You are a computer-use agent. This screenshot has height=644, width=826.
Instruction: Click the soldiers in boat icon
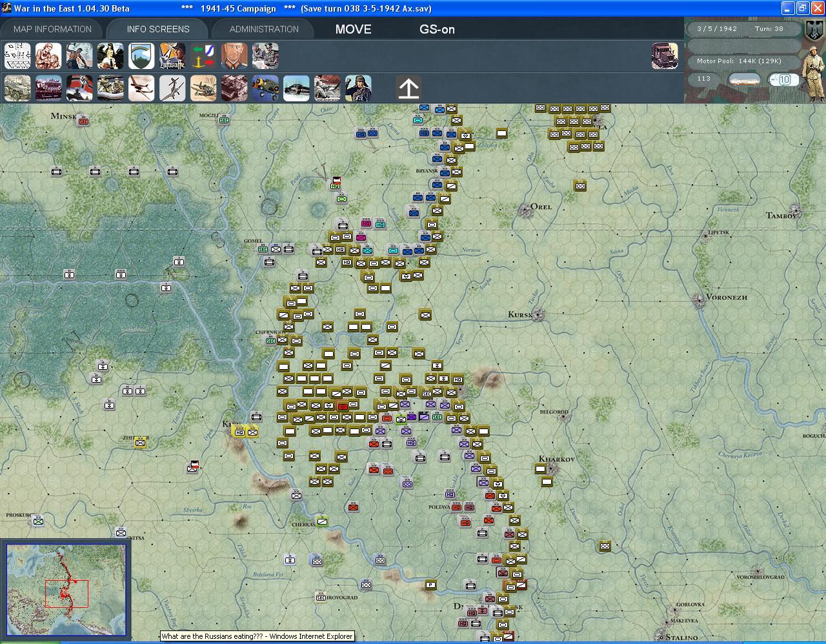point(110,88)
